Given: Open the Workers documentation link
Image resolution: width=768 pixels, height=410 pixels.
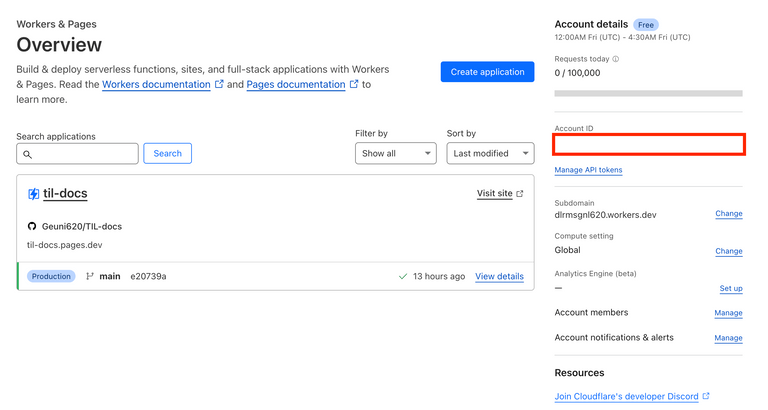Looking at the screenshot, I should (156, 84).
